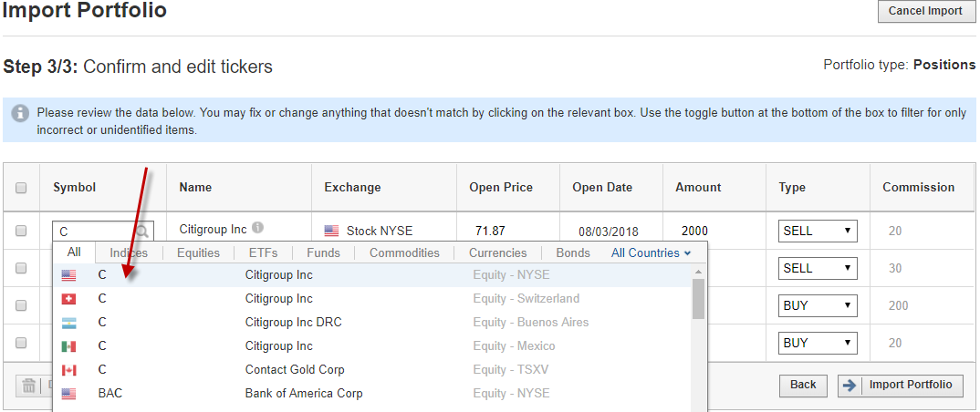Open the BUY Type dropdown beside commission 200

tap(818, 306)
